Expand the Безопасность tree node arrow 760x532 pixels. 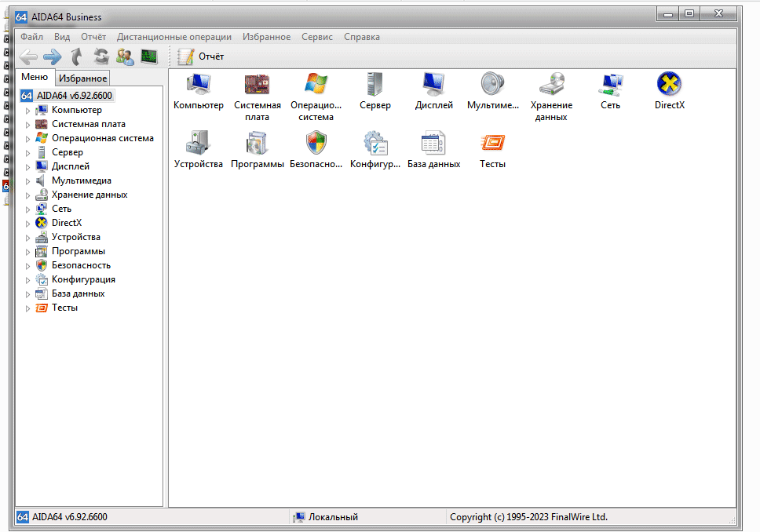tap(27, 266)
